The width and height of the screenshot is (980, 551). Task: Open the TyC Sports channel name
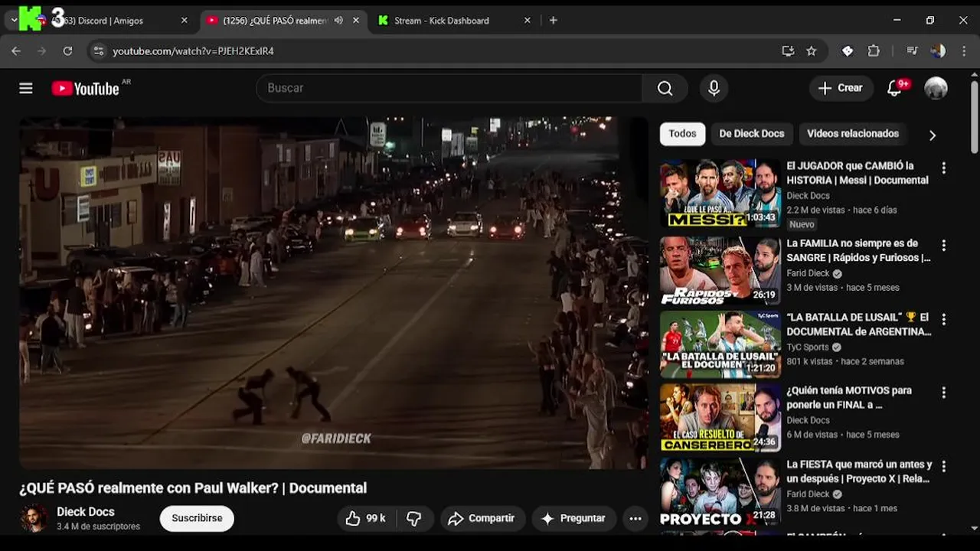pyautogui.click(x=808, y=347)
